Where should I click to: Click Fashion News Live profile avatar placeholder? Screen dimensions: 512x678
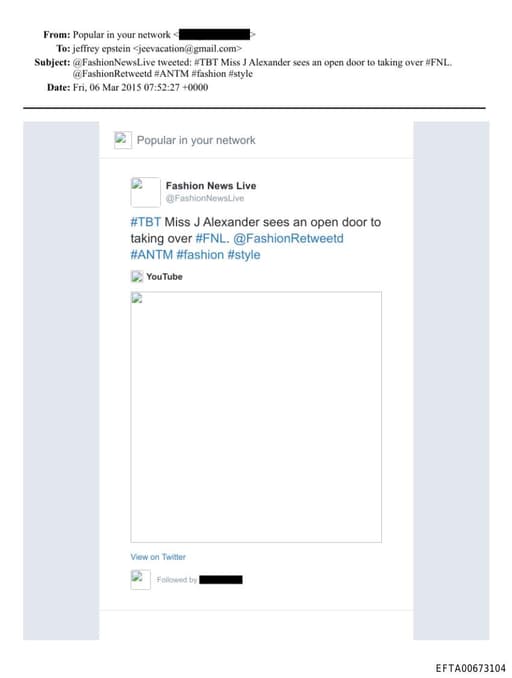pos(145,192)
